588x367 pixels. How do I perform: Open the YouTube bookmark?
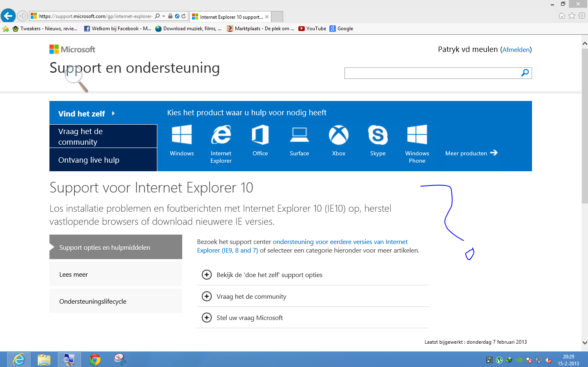point(312,29)
